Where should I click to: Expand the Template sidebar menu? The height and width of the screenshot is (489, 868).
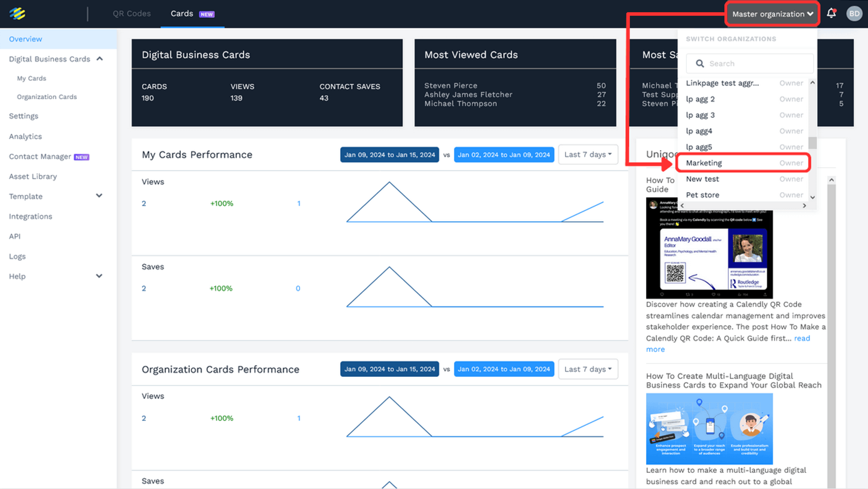click(x=99, y=196)
